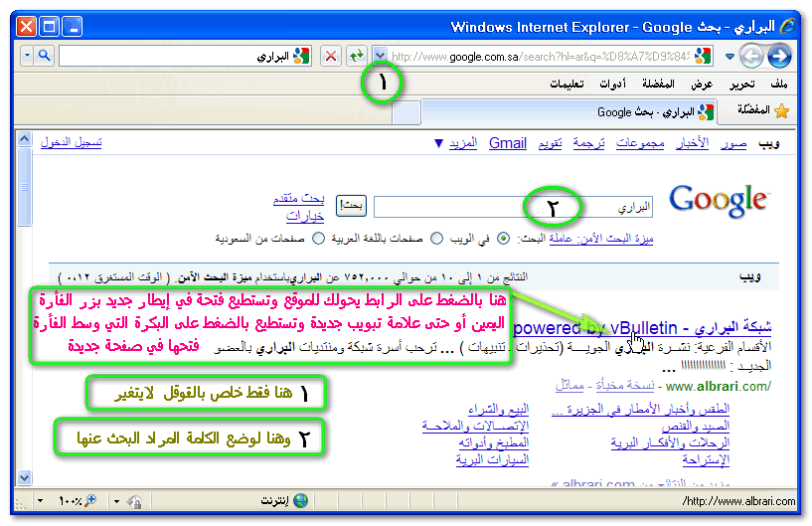Click the Internet Explorer logo in title bar
This screenshot has width=812, height=526.
pyautogui.click(x=787, y=26)
